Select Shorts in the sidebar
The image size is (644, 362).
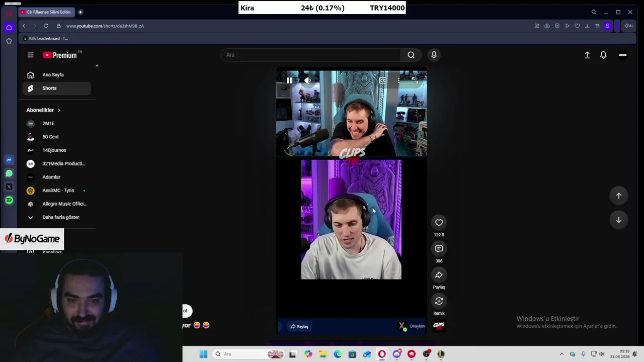tap(56, 88)
